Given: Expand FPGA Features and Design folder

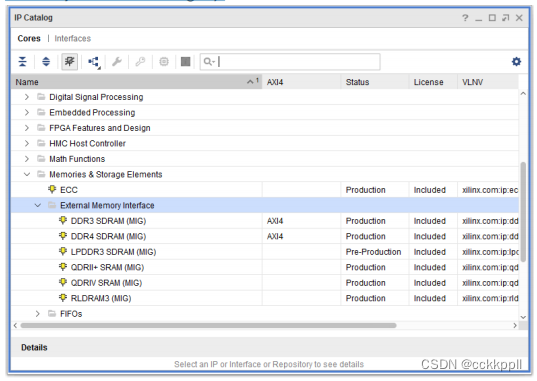Looking at the screenshot, I should 27,128.
